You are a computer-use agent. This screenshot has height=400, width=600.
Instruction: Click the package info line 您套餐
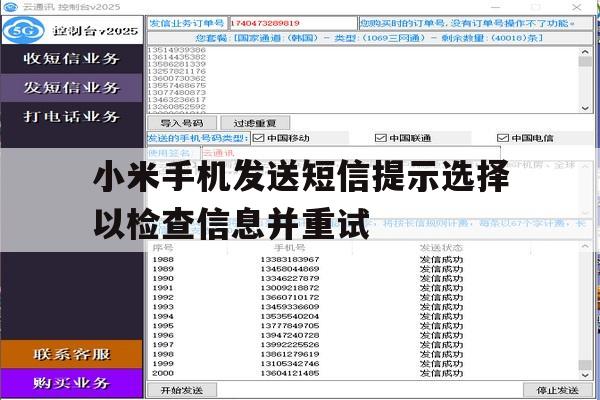coord(370,38)
